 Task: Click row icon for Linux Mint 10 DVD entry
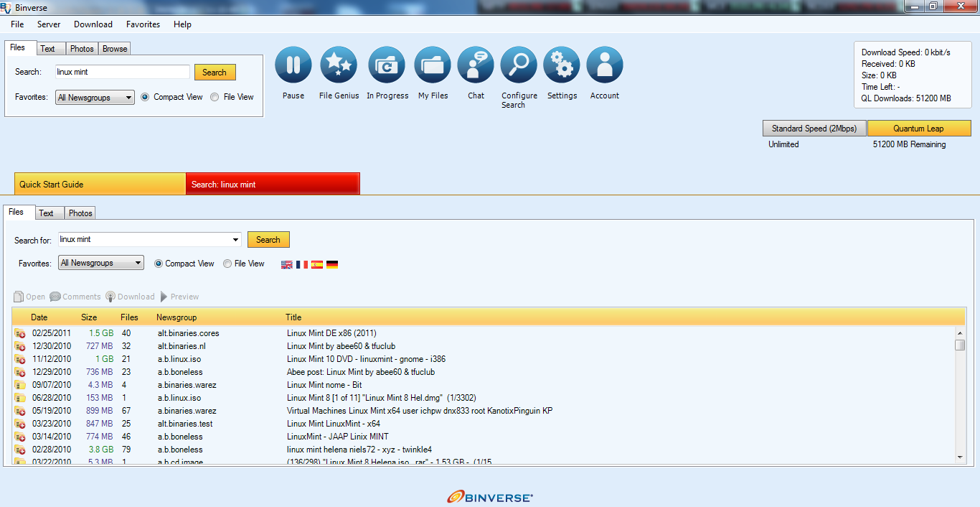(x=20, y=359)
